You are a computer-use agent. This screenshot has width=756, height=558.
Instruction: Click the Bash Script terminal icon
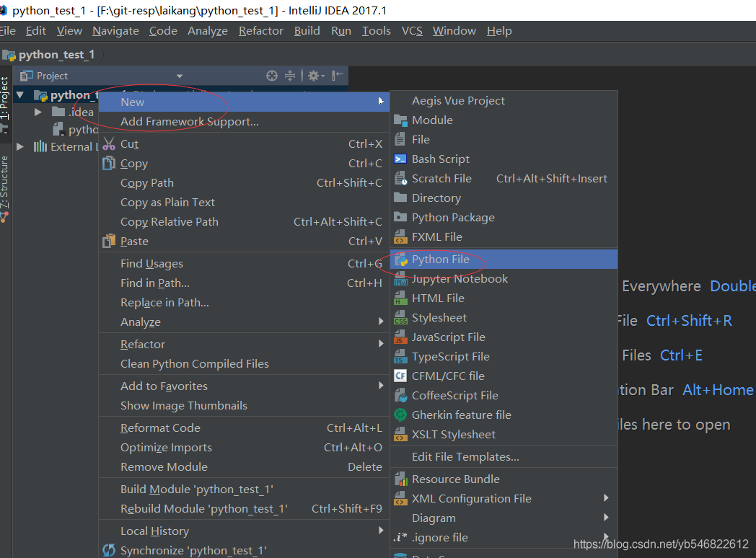(400, 159)
